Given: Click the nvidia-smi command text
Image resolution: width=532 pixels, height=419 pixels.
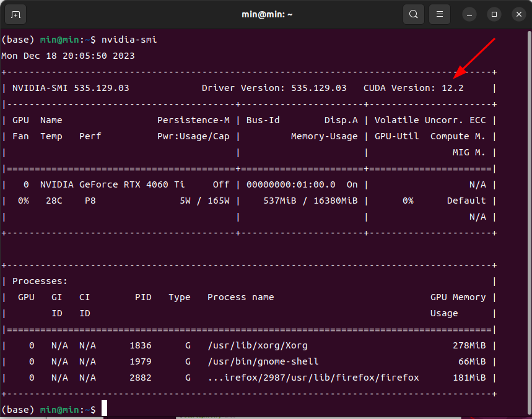Looking at the screenshot, I should click(129, 40).
